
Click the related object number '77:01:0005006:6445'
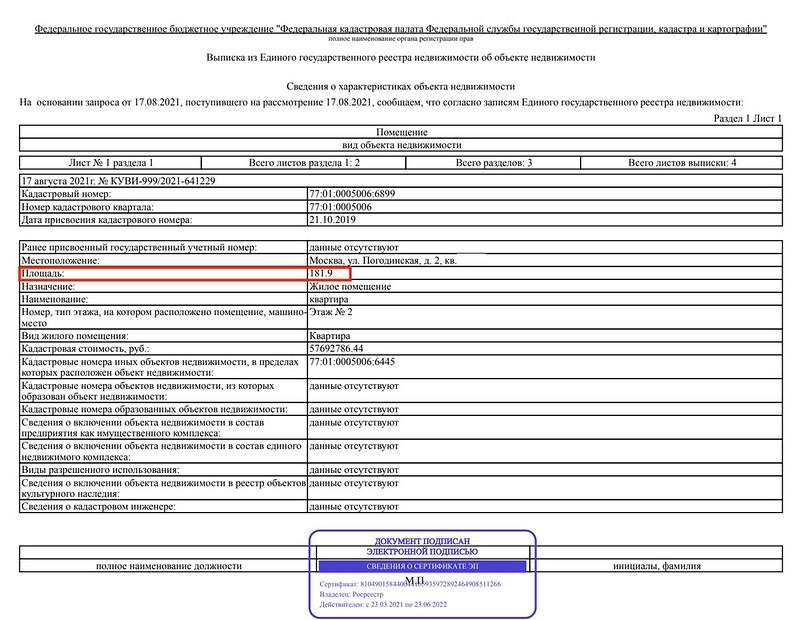tap(352, 362)
